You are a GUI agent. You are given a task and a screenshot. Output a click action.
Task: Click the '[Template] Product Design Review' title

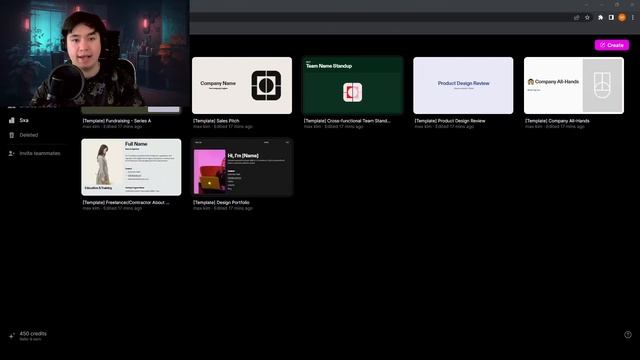coord(450,121)
